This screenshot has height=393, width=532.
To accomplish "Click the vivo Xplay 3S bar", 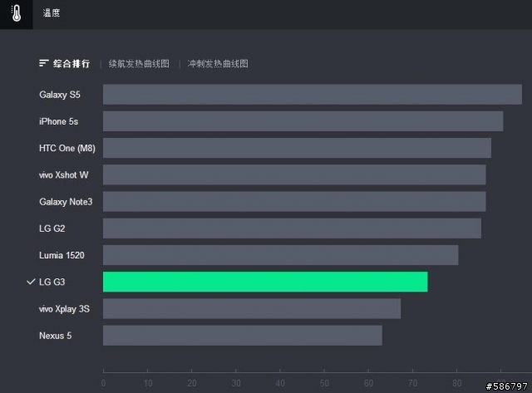I will point(252,308).
